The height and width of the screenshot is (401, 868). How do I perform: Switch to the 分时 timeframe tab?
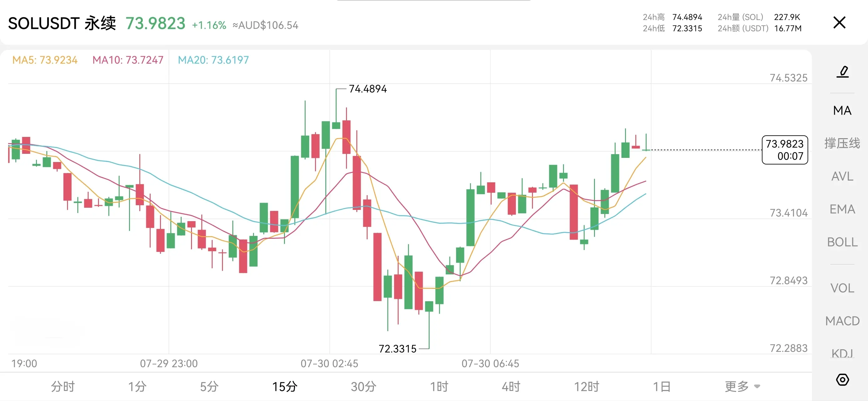63,387
